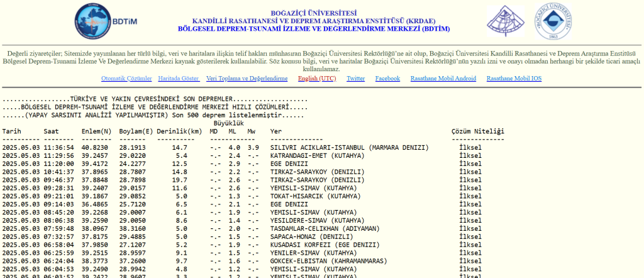
Task: Click the Kandilli observatory emblem logo
Action: [x=506, y=21]
